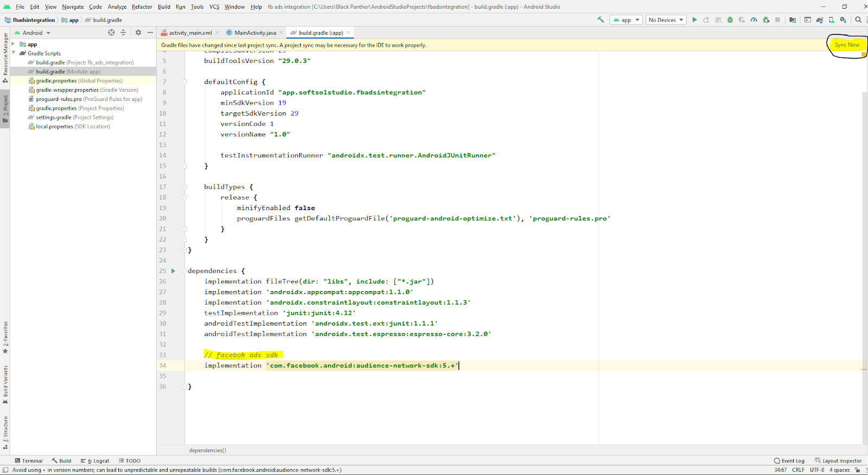This screenshot has height=475, width=868.
Task: Toggle the 6: Logcat tool window
Action: [95, 460]
